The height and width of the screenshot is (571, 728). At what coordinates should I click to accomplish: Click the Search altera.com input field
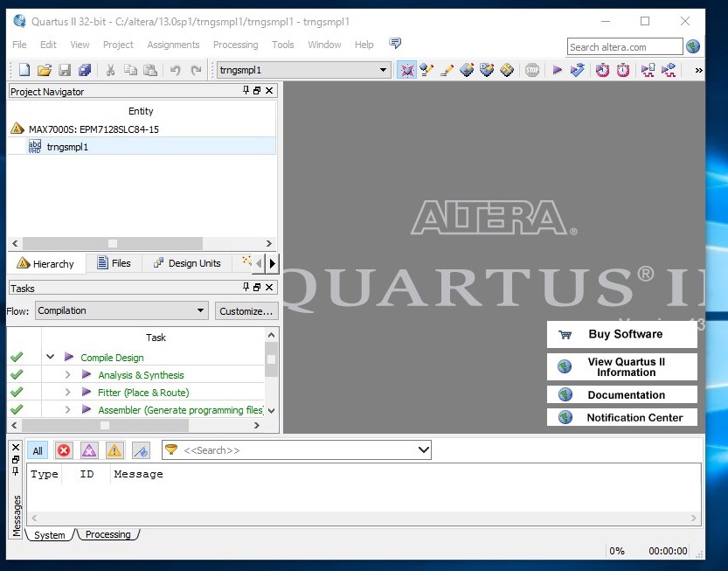[x=625, y=47]
